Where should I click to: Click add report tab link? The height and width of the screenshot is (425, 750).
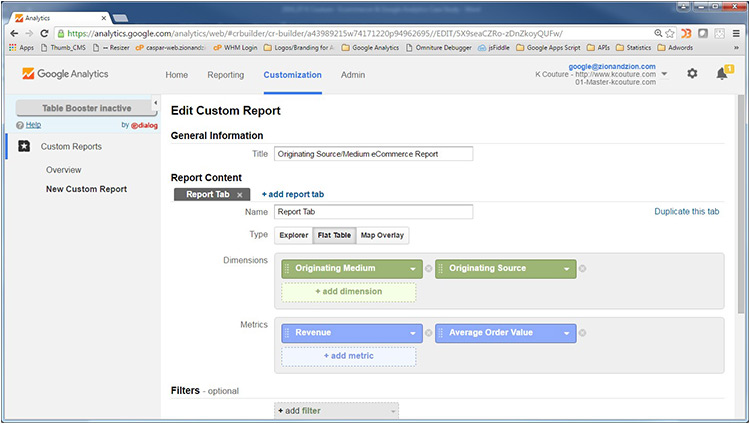click(293, 195)
